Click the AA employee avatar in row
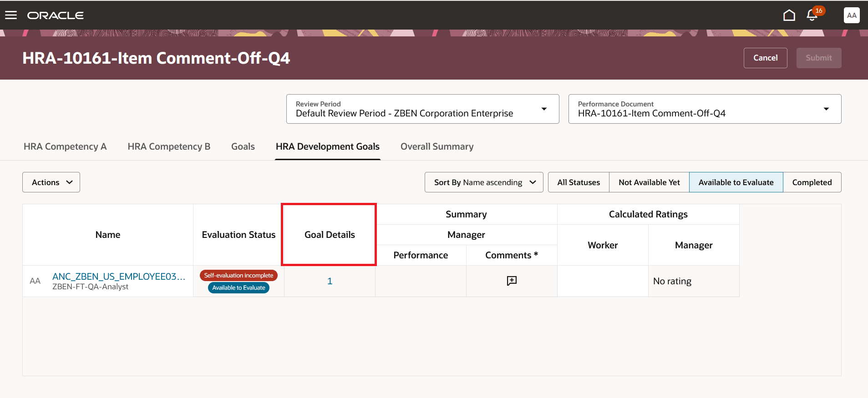Viewport: 868px width, 398px height. point(35,281)
